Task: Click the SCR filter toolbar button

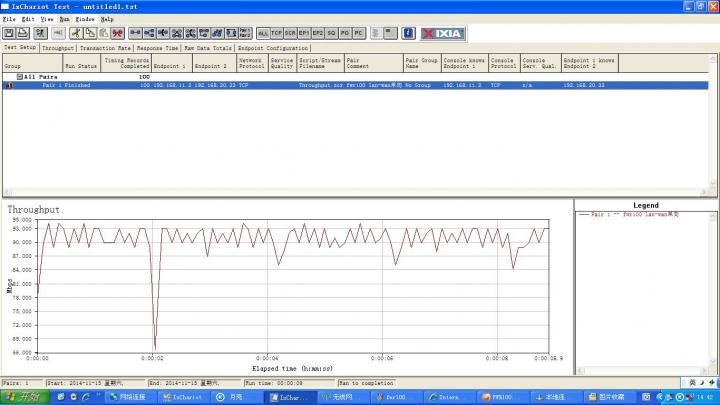Action: pos(290,33)
